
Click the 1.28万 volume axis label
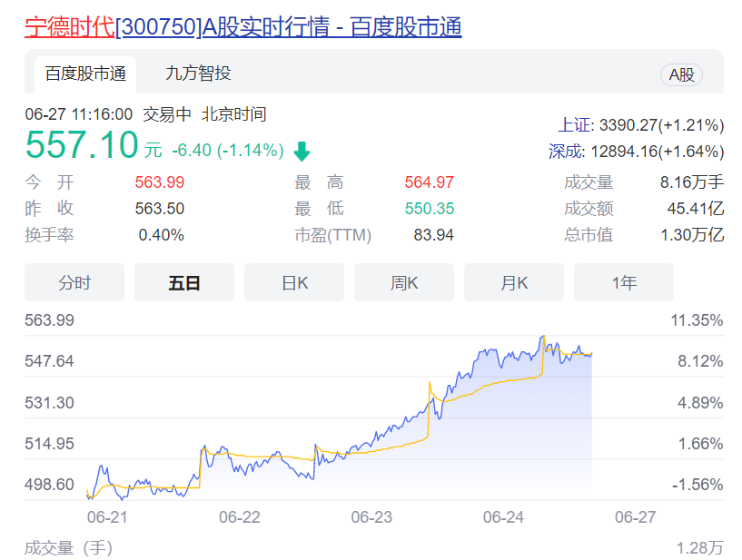700,548
